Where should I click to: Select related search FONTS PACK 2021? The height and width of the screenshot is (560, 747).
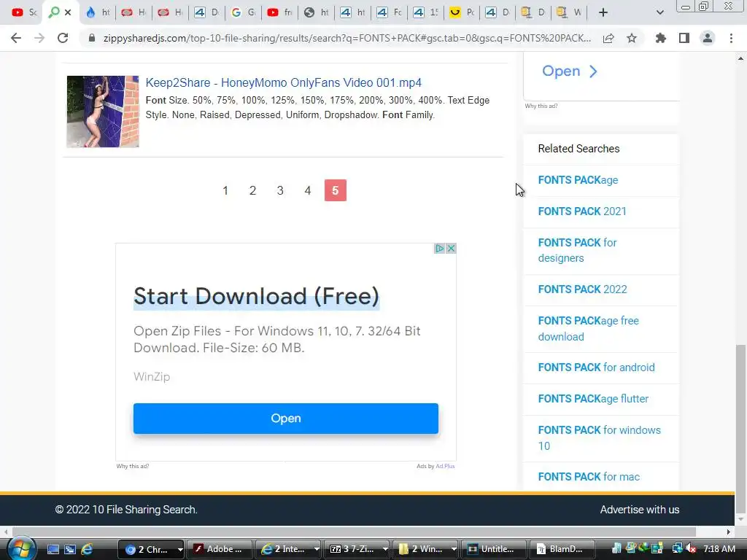click(x=582, y=211)
